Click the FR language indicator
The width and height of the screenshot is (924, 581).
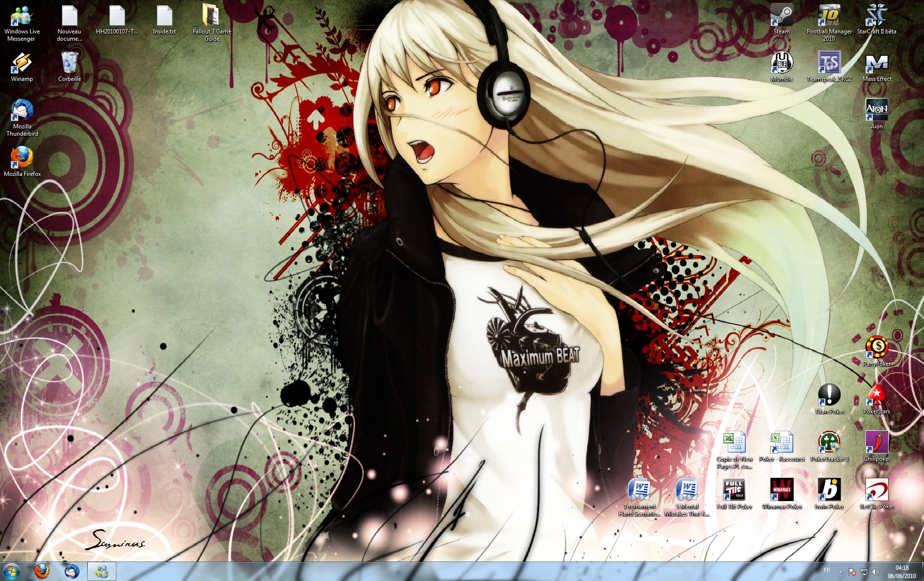point(827,570)
